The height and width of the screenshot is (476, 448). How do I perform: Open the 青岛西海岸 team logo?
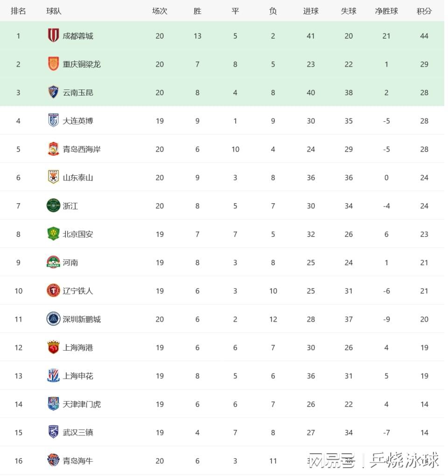(x=54, y=149)
